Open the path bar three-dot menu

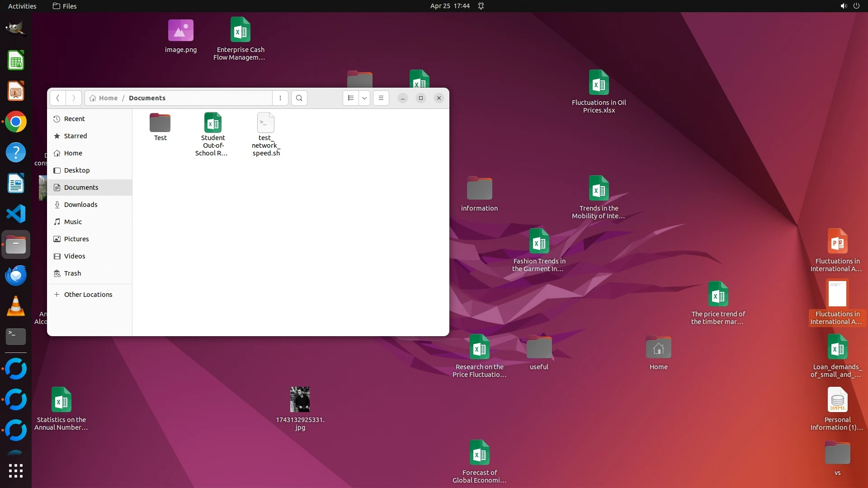tap(280, 98)
